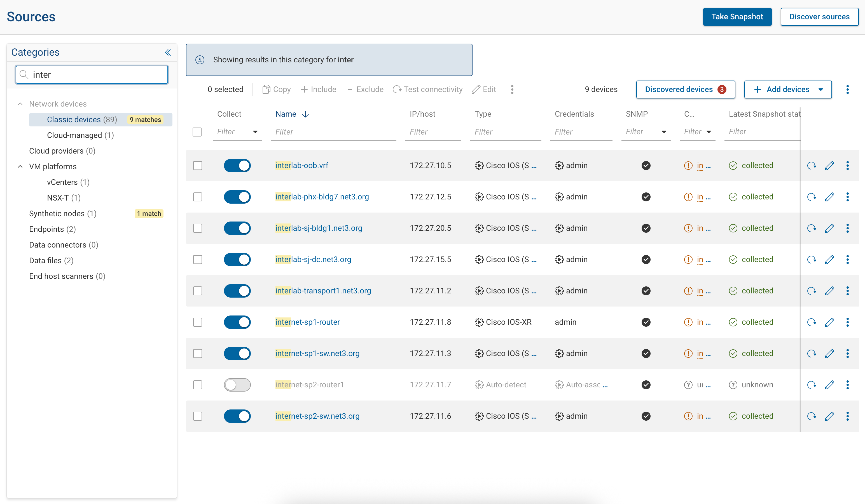
Task: Toggle collection for interlab-phx-bldg7.net3.org
Action: coord(237,197)
